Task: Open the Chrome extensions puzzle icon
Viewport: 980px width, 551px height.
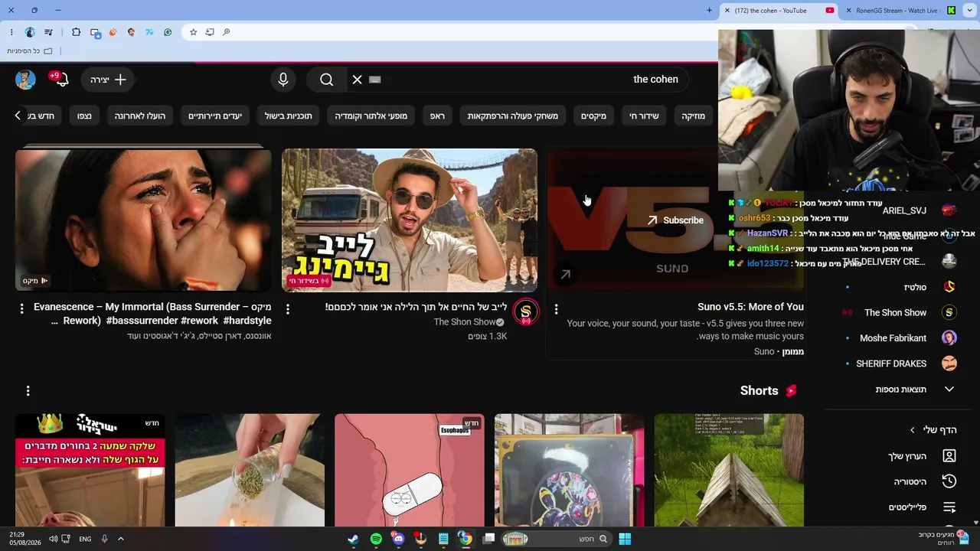Action: [x=76, y=32]
